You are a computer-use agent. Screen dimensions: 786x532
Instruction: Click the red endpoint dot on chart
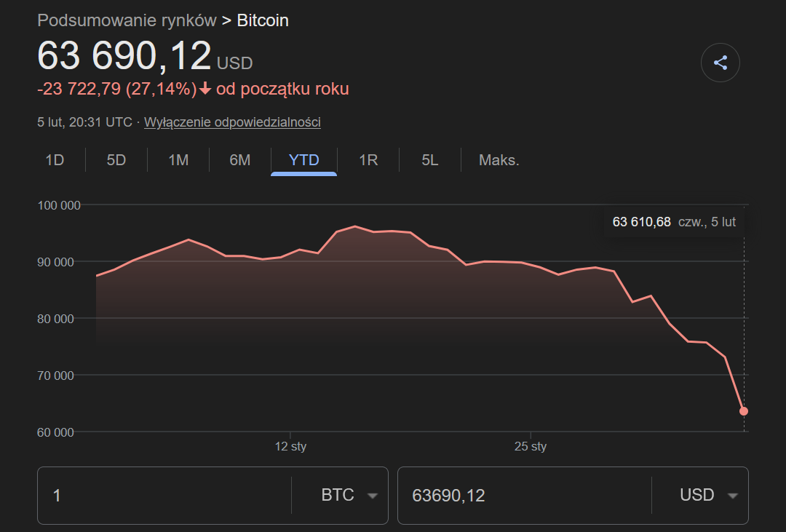pyautogui.click(x=744, y=411)
